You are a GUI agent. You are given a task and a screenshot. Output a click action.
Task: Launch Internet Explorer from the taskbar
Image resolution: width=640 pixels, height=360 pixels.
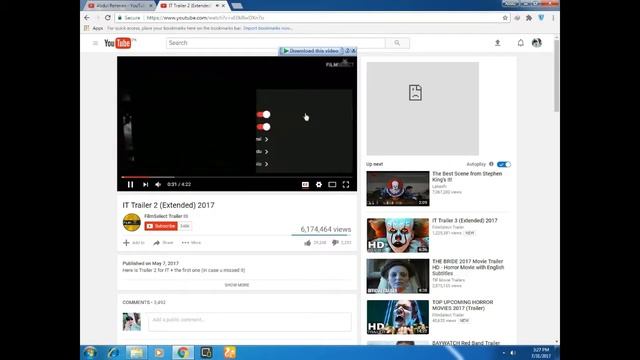(x=113, y=352)
